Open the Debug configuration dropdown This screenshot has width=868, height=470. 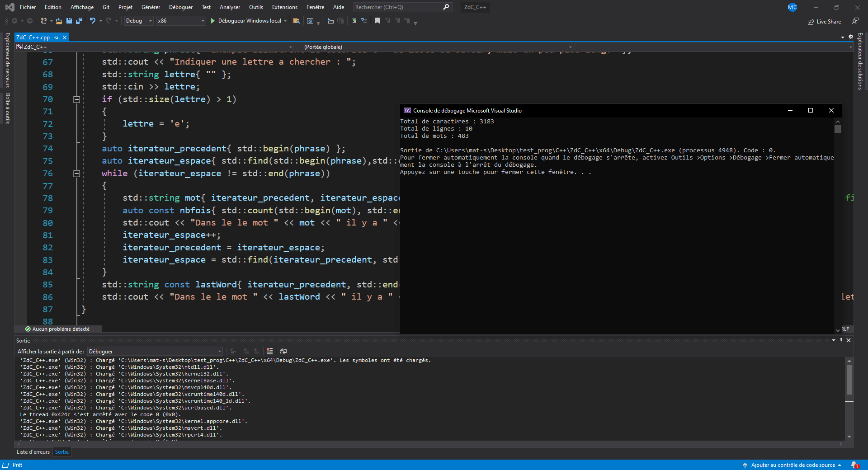click(x=138, y=21)
